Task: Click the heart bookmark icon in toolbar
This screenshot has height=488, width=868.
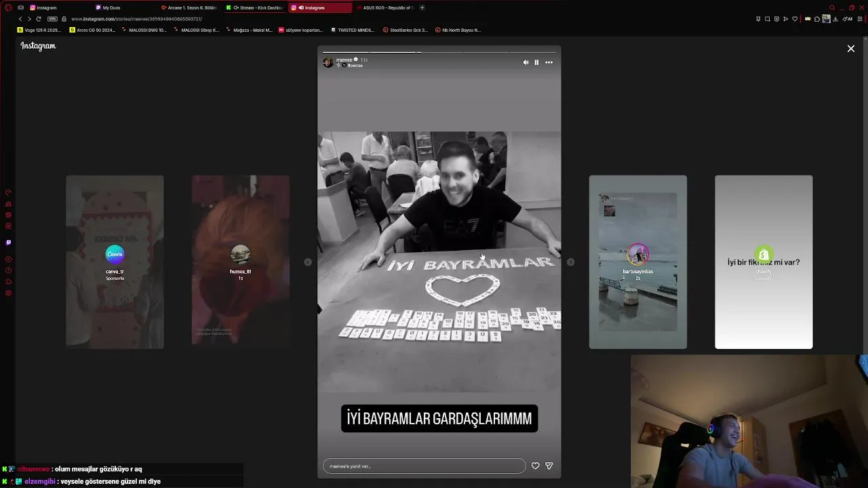Action: 795,19
